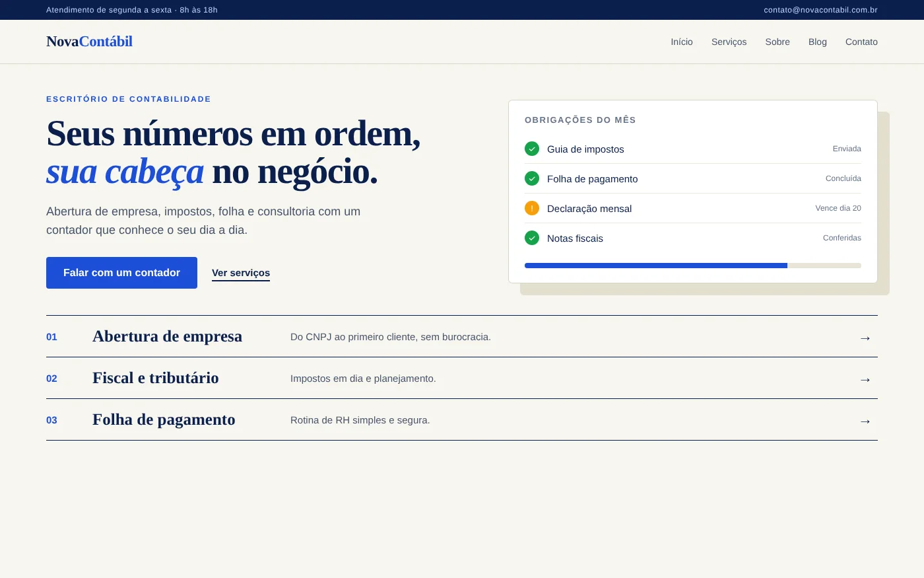This screenshot has width=924, height=578.
Task: Click the Notas fiscais label
Action: tap(575, 238)
